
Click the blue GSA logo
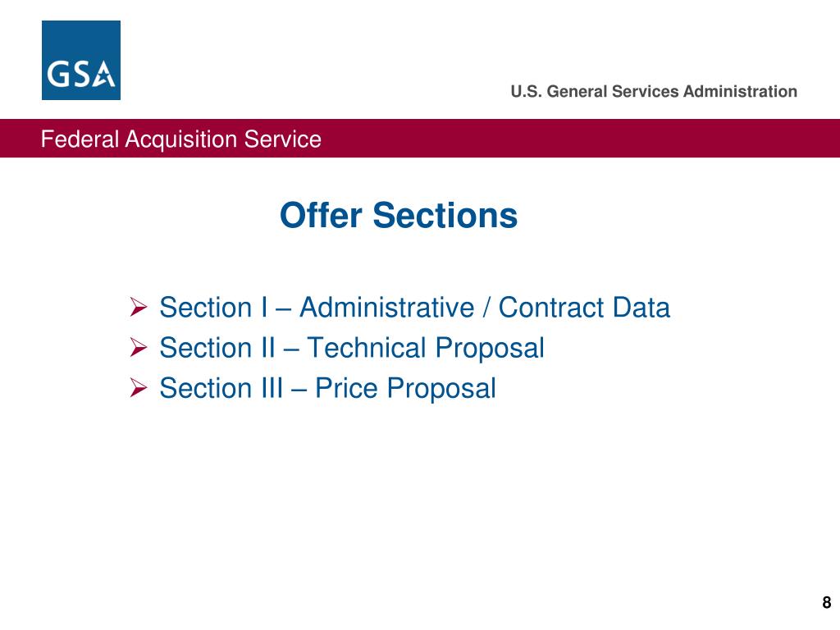[81, 60]
